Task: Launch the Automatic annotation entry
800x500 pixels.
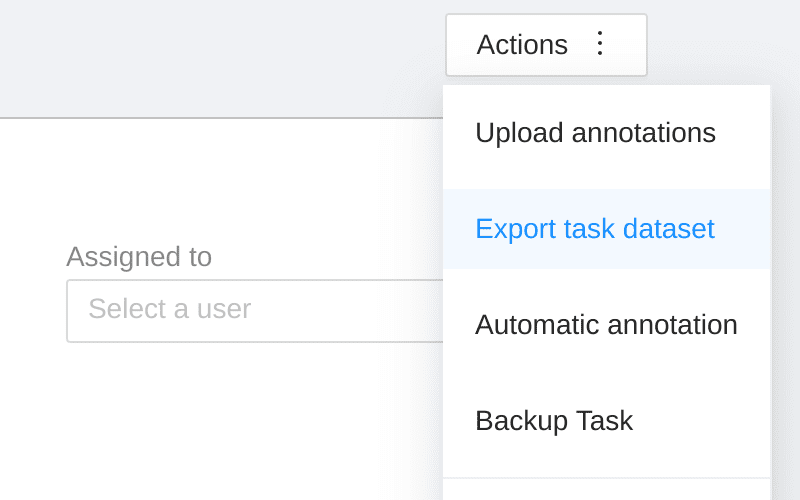Action: (606, 325)
